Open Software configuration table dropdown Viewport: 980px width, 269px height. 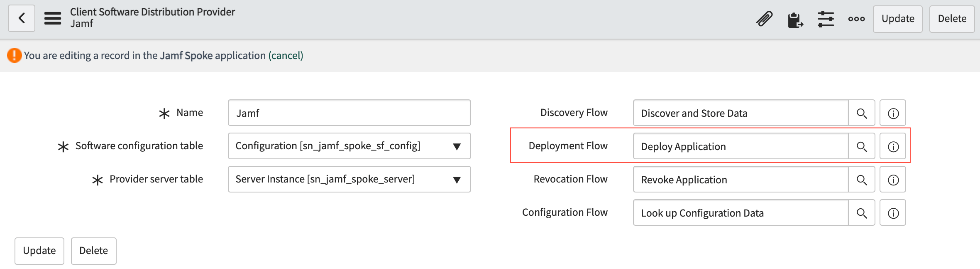coord(349,146)
